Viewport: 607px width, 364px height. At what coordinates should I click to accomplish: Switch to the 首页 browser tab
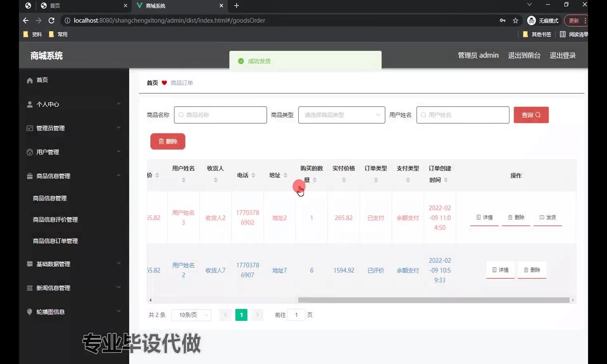pos(84,6)
